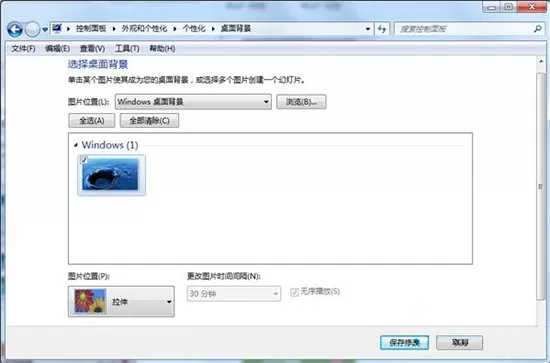Image resolution: width=550 pixels, height=363 pixels.
Task: Collapse the Windows (1) group
Action: click(76, 145)
